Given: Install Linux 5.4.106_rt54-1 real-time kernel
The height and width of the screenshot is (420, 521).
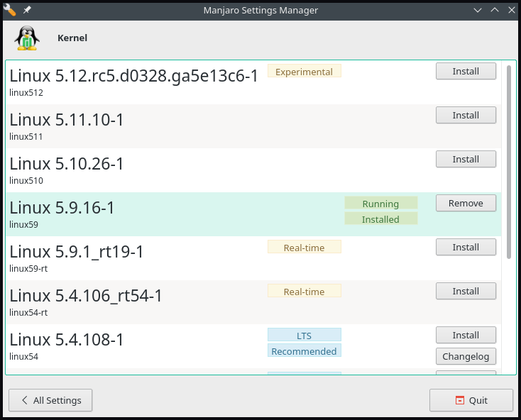Looking at the screenshot, I should [x=466, y=291].
